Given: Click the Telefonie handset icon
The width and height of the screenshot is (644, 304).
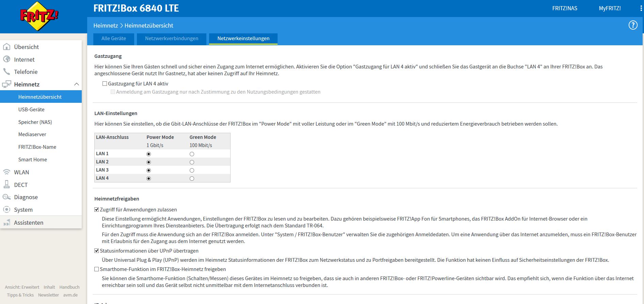Looking at the screenshot, I should (6, 71).
